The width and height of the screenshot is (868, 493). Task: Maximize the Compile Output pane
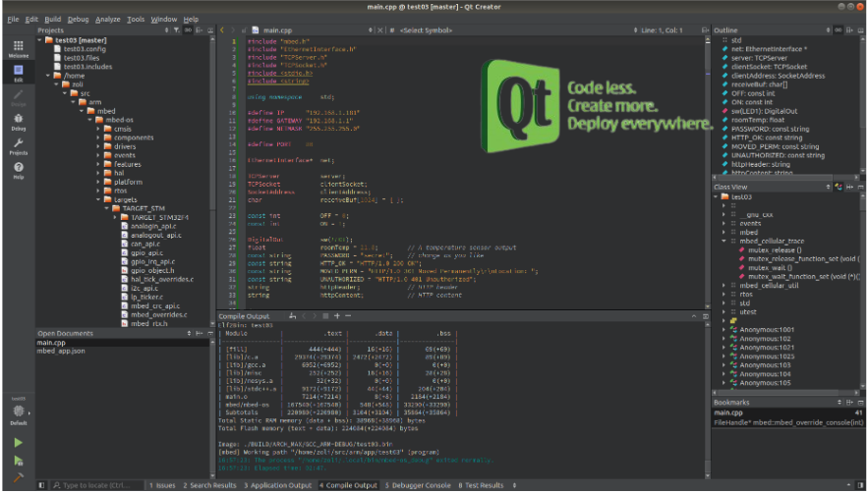(705, 316)
